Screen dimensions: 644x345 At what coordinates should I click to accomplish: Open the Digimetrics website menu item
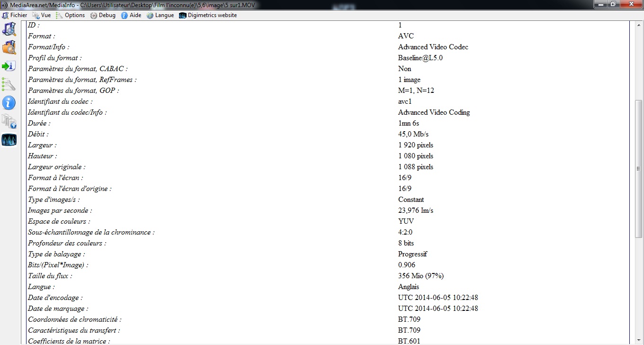coord(208,15)
